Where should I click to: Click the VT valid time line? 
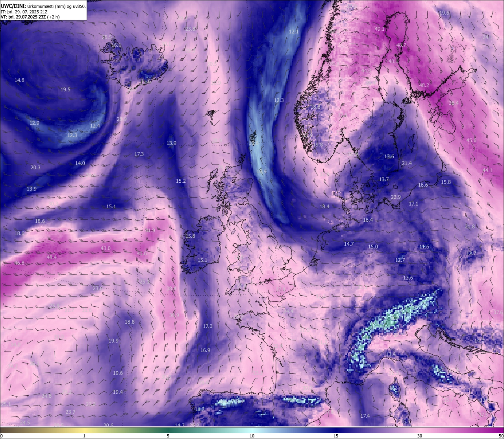(x=30, y=17)
